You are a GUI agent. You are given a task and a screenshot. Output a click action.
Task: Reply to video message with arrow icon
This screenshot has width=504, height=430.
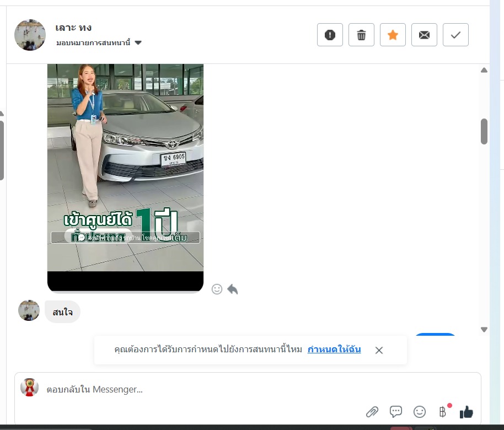click(x=233, y=289)
